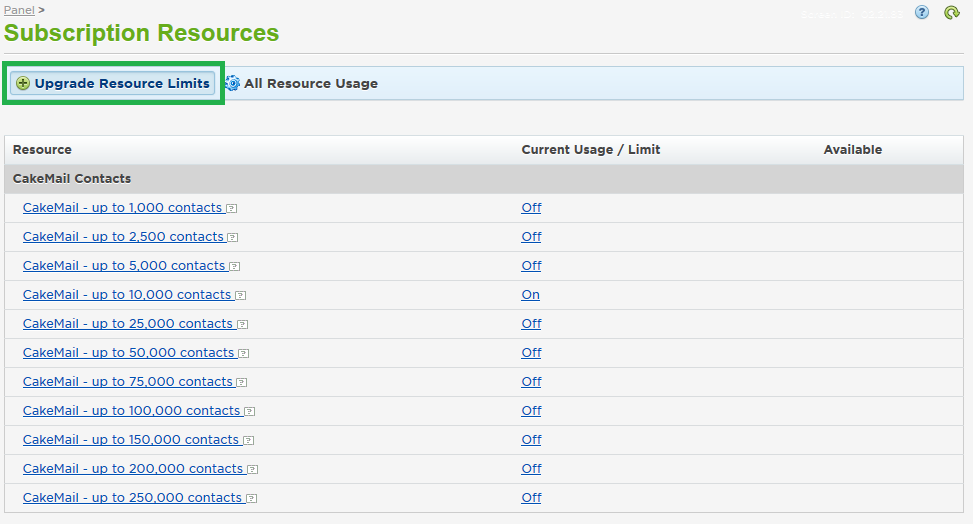Click info icon next to 100,000 contacts
The width and height of the screenshot is (973, 524).
(x=249, y=412)
